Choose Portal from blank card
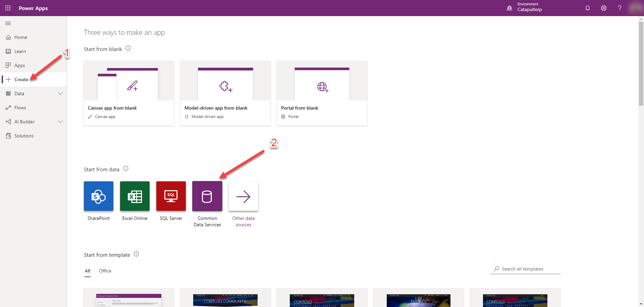 point(322,93)
